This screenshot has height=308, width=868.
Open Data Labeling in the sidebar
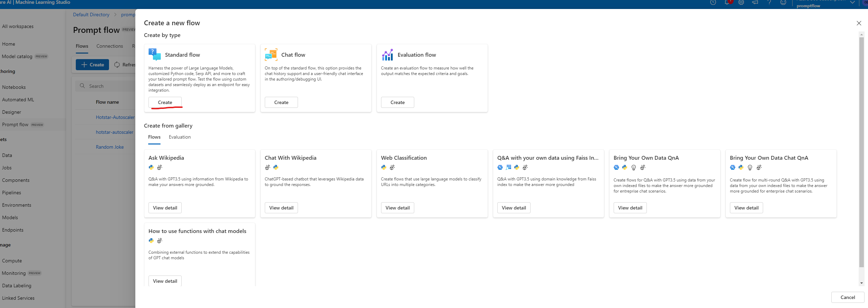pos(17,286)
